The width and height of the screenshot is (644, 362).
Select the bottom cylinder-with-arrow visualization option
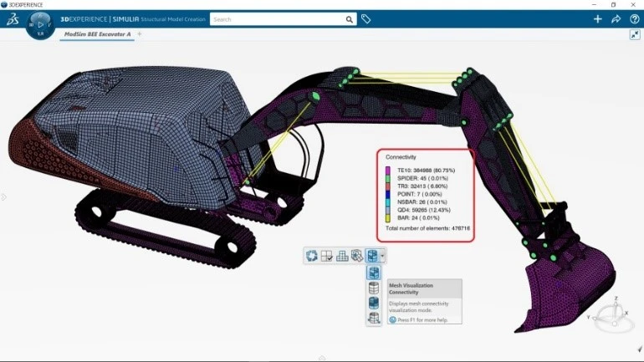coord(374,318)
